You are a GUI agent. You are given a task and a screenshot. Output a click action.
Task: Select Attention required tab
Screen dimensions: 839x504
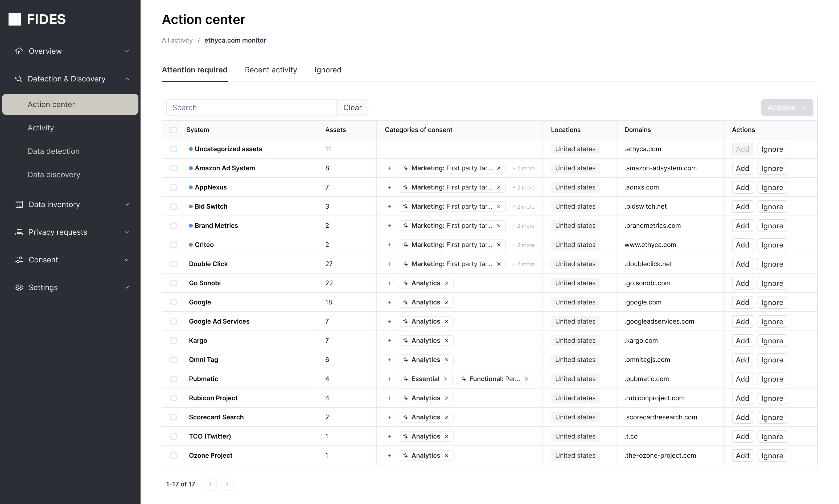tap(195, 70)
